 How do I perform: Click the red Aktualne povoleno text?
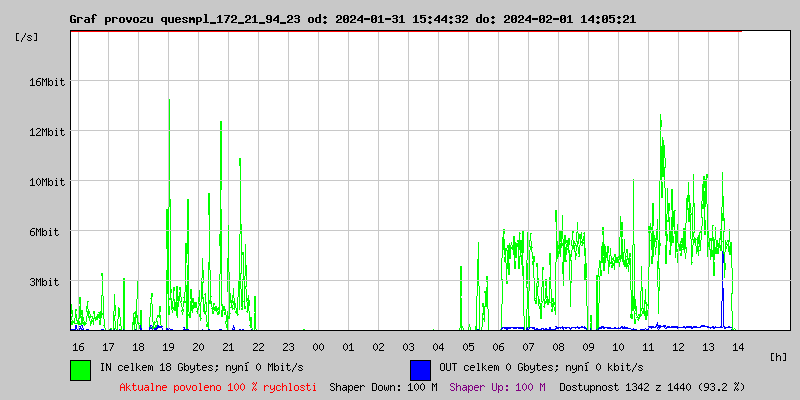(218, 387)
